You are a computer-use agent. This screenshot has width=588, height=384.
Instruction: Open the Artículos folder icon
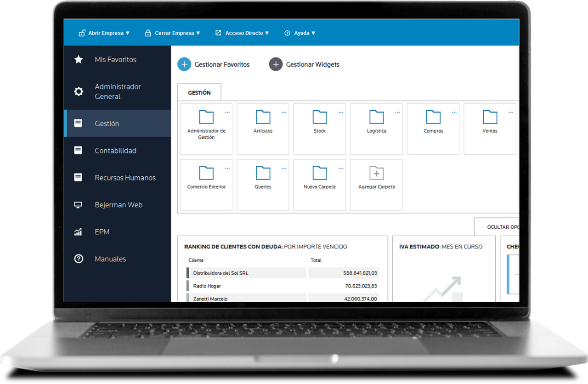click(x=263, y=117)
